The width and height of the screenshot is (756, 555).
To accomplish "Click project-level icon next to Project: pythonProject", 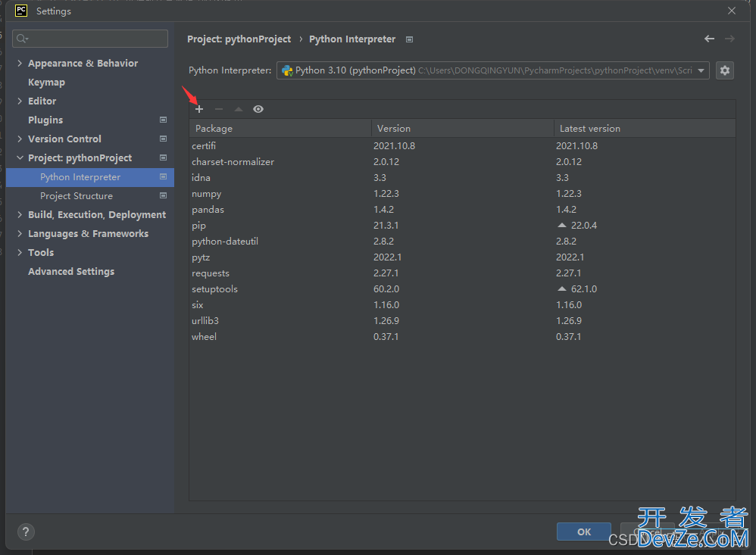I will pyautogui.click(x=164, y=157).
